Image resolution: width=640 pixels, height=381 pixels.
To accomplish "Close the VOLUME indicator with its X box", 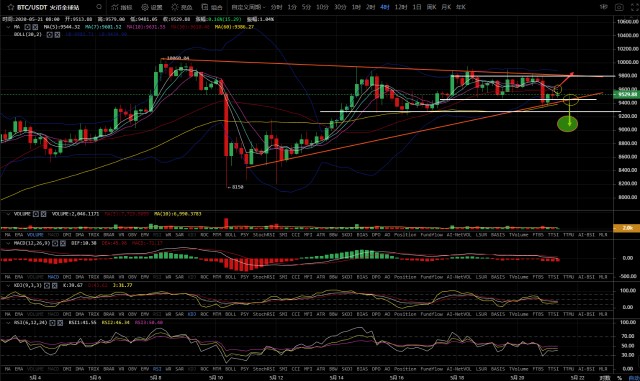I will pyautogui.click(x=44, y=214).
